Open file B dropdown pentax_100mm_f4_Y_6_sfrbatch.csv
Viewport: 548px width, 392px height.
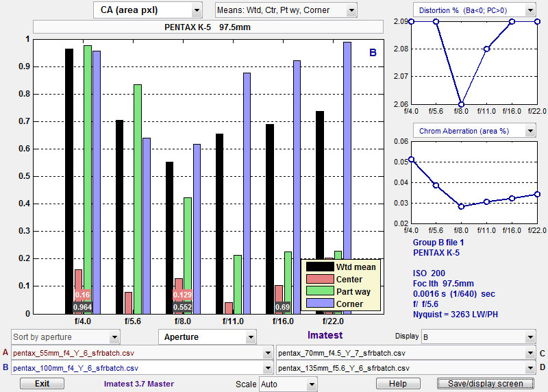[142, 368]
